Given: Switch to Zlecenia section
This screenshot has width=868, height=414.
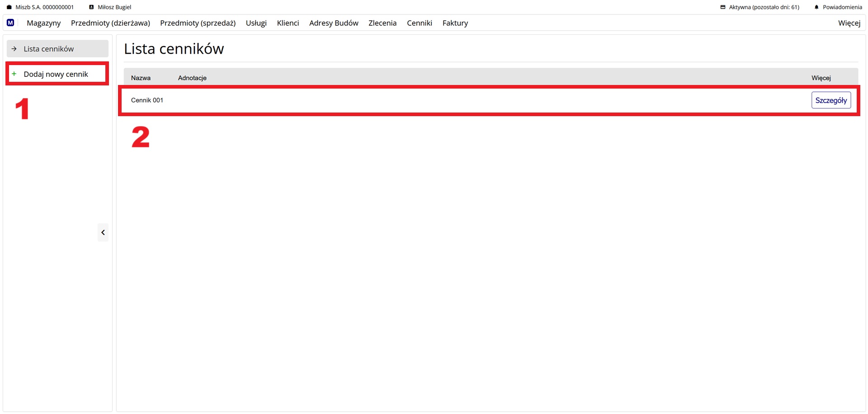Looking at the screenshot, I should point(382,23).
